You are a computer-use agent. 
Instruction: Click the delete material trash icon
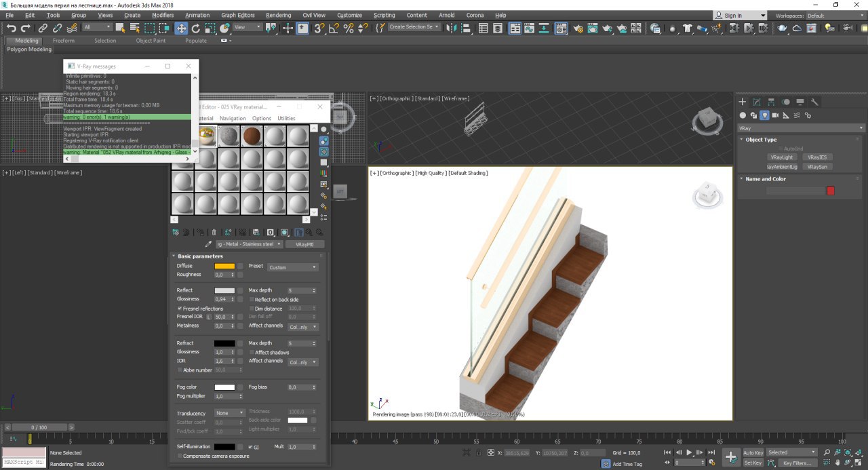pos(214,232)
